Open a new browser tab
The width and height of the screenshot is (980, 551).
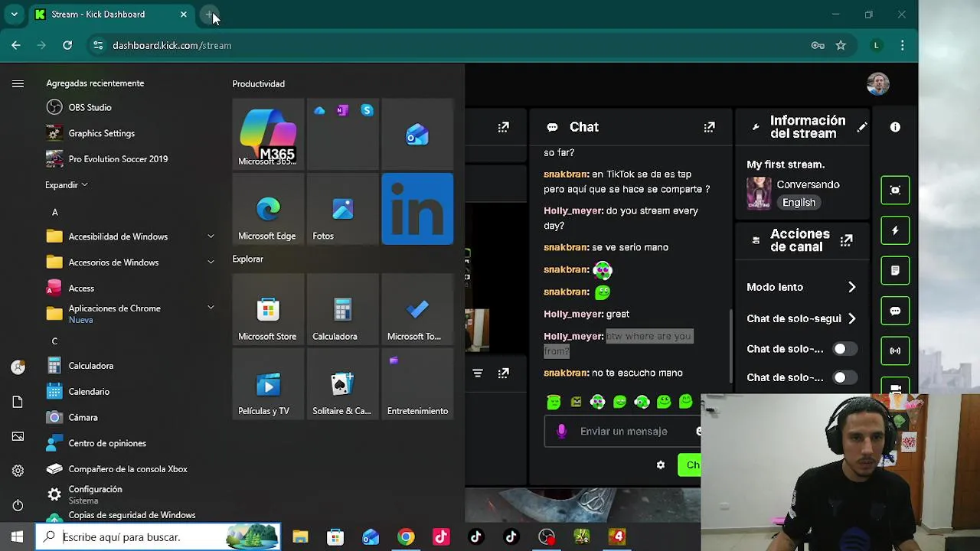pos(209,14)
